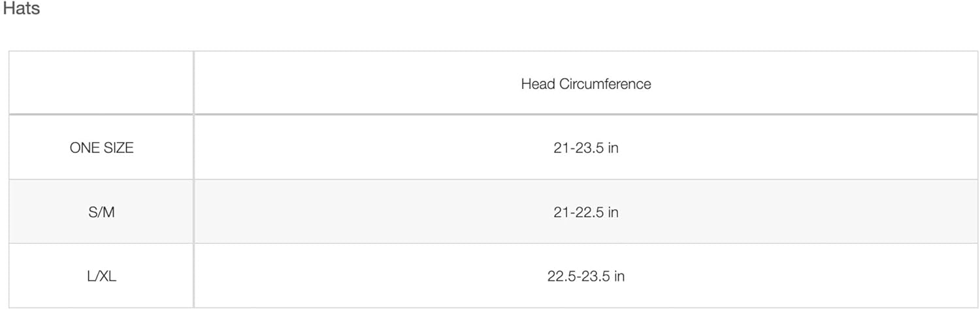
Task: Click the empty top-left header cell
Action: (101, 83)
